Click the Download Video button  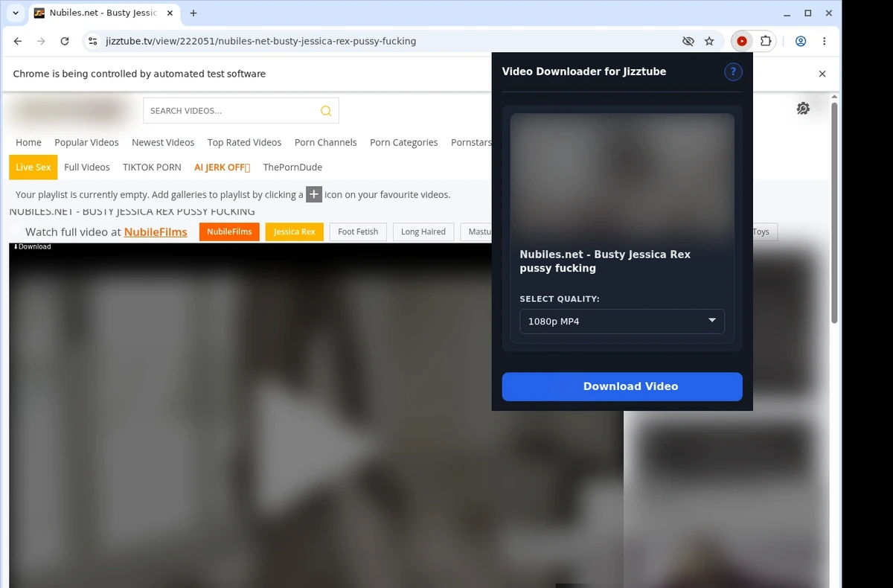(x=622, y=386)
